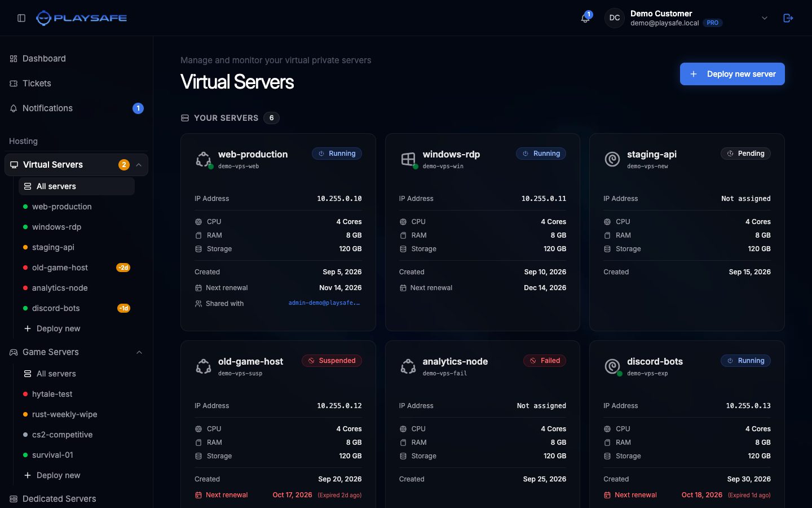Click the IP address 10.255.0.10
Screen dimensions: 812x508
click(339, 199)
